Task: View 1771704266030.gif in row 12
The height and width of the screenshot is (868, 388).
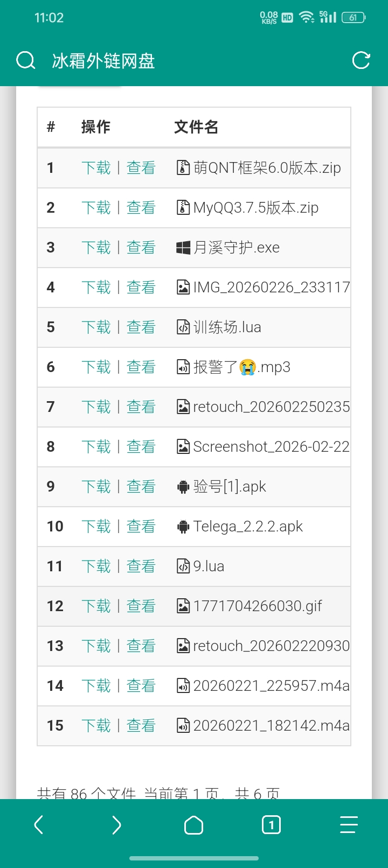Action: click(x=141, y=606)
